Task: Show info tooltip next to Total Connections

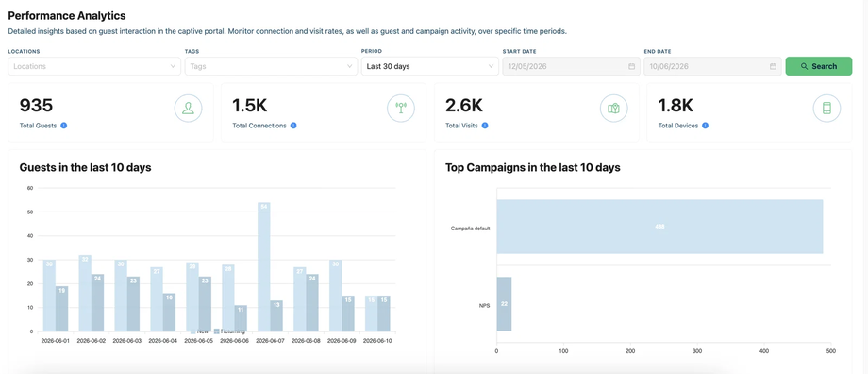Action: click(293, 126)
